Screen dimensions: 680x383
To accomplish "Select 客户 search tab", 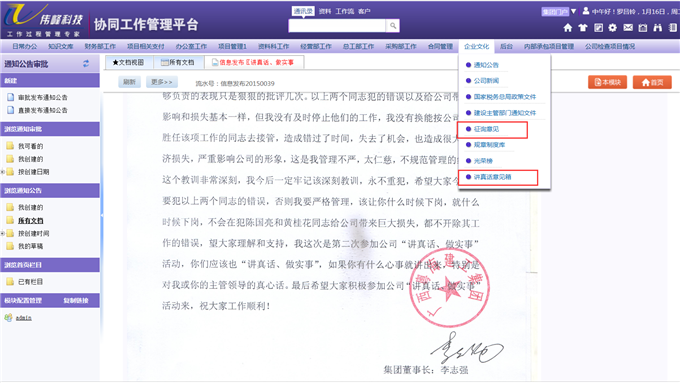I will [x=364, y=11].
